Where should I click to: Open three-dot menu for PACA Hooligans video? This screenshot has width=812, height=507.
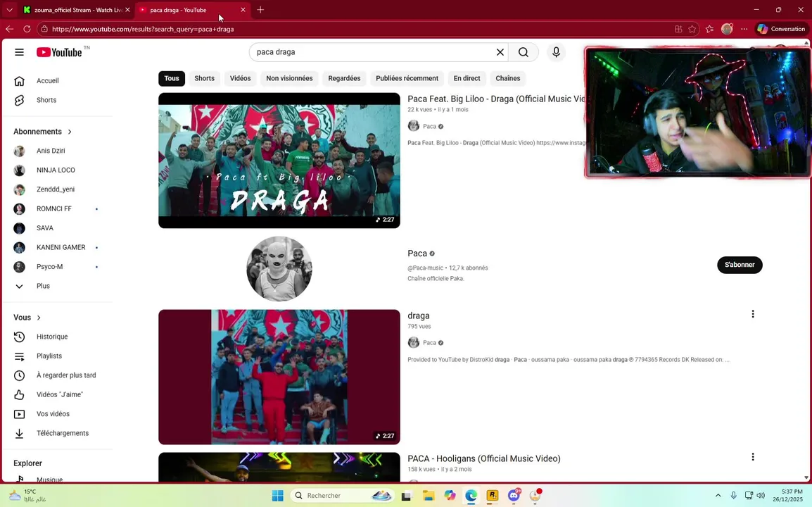(752, 457)
